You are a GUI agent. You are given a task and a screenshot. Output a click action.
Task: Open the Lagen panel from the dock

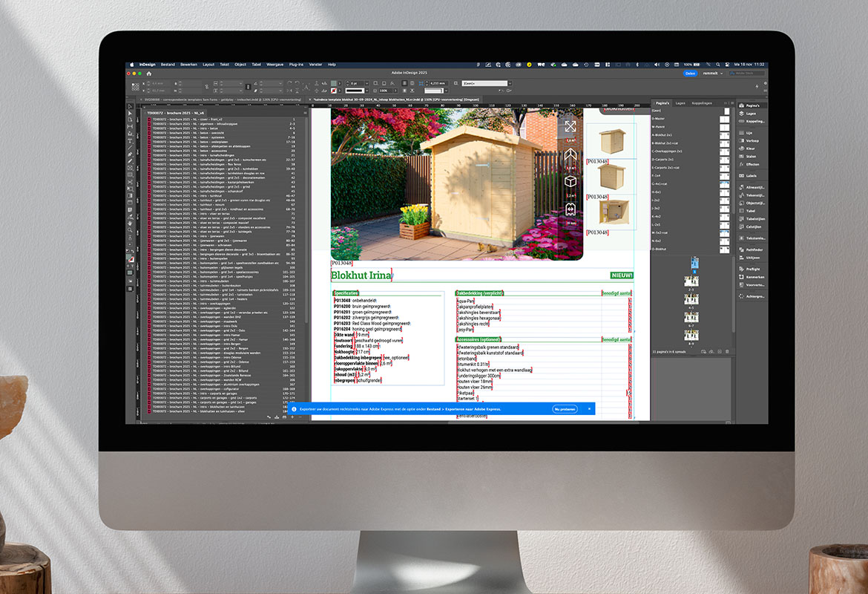(x=752, y=114)
